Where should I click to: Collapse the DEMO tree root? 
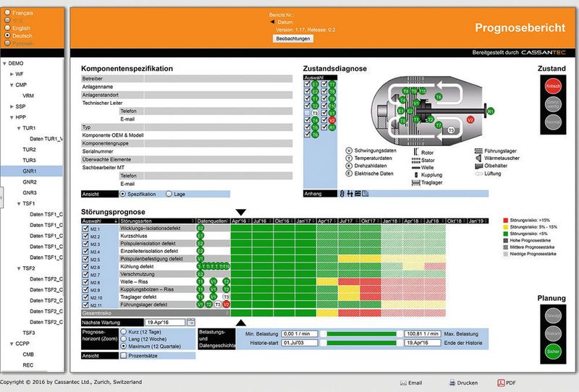point(4,64)
